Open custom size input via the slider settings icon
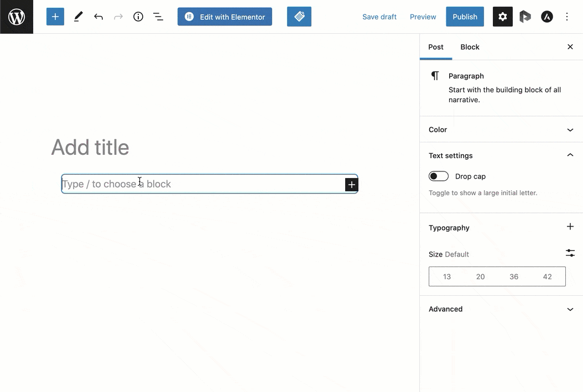583x392 pixels. [x=570, y=253]
